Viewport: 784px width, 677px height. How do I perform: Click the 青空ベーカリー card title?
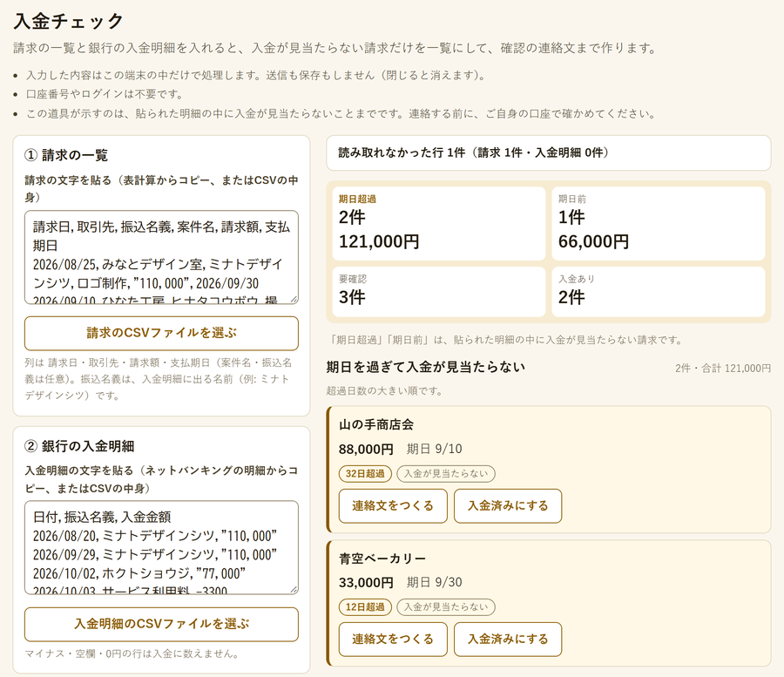[x=382, y=559]
